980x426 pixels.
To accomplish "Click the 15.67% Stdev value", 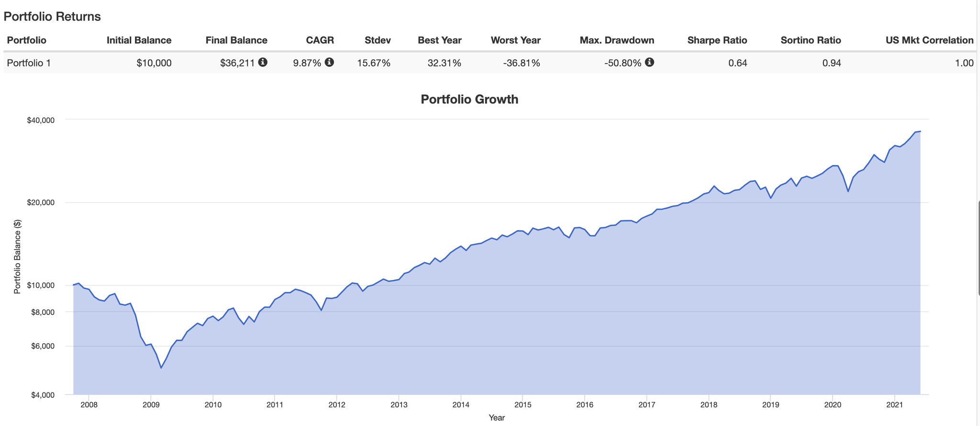I will [x=374, y=63].
